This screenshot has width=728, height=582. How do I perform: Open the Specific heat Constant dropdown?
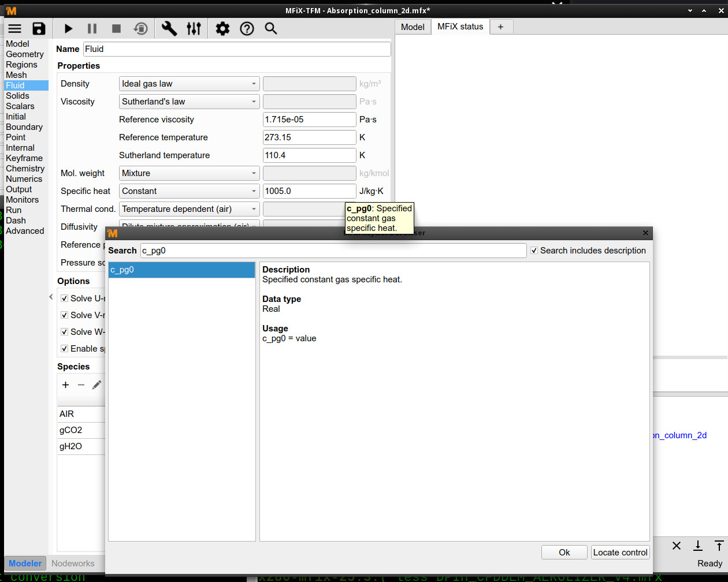[x=189, y=191]
